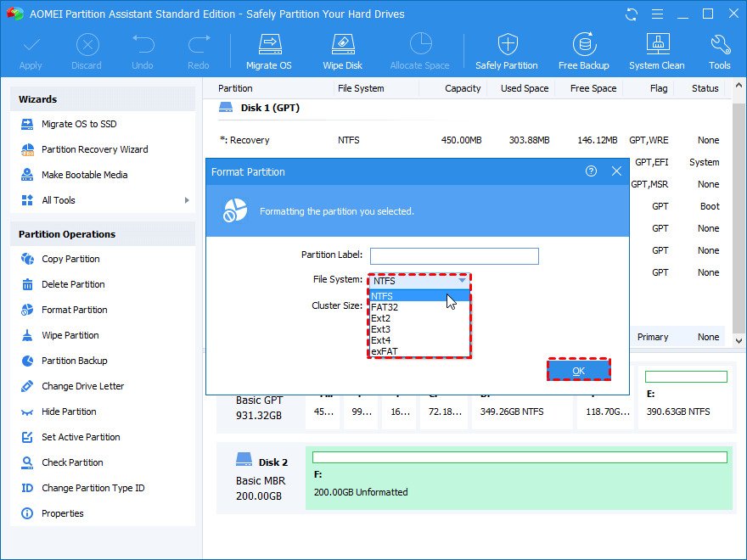Confirm formatting with the OK button
747x560 pixels.
tap(578, 371)
